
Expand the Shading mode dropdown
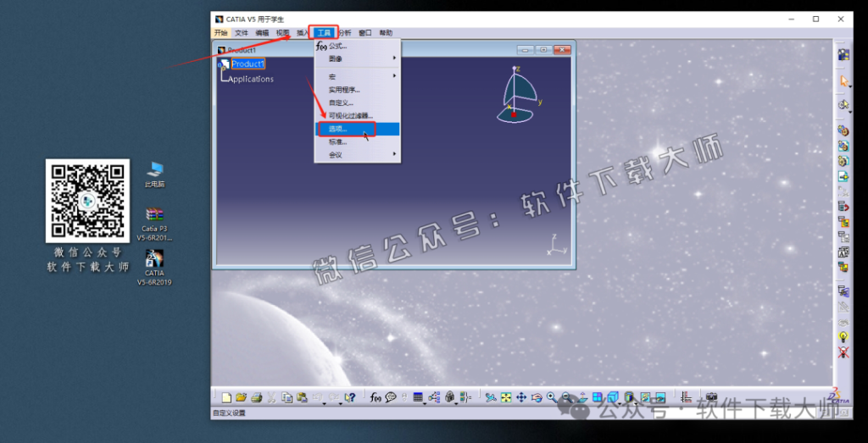tap(636, 403)
